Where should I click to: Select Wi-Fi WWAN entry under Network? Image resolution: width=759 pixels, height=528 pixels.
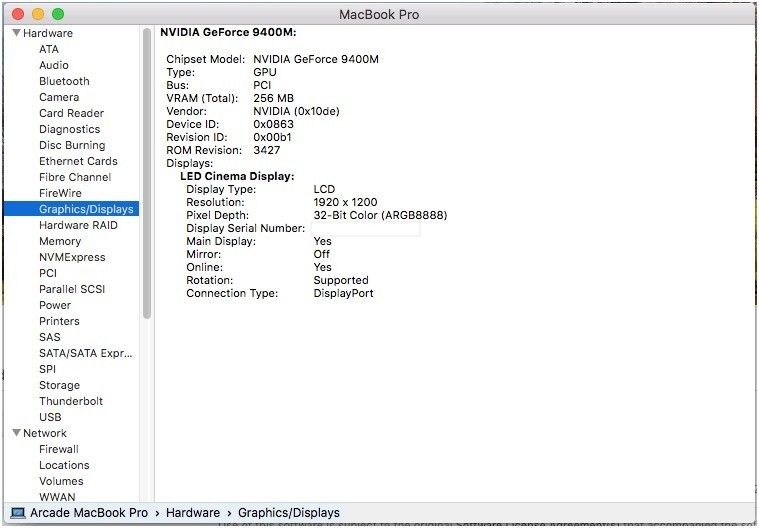pyautogui.click(x=57, y=497)
